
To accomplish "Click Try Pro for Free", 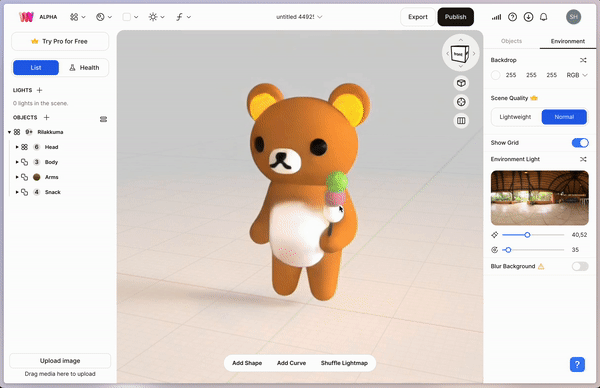I will tap(60, 41).
